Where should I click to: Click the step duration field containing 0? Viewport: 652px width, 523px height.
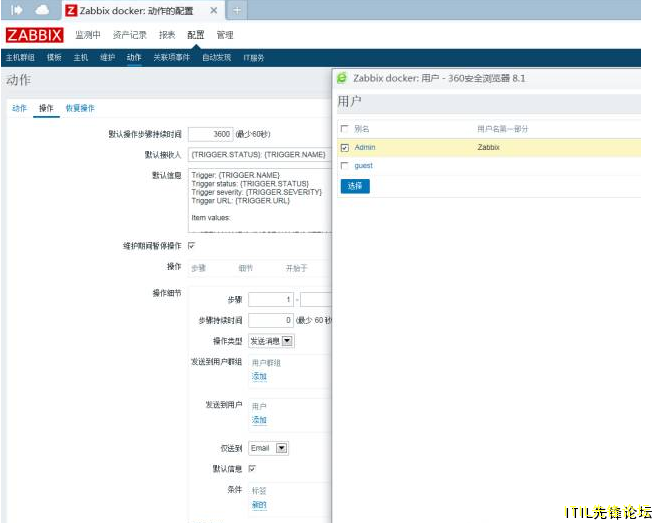pos(271,320)
